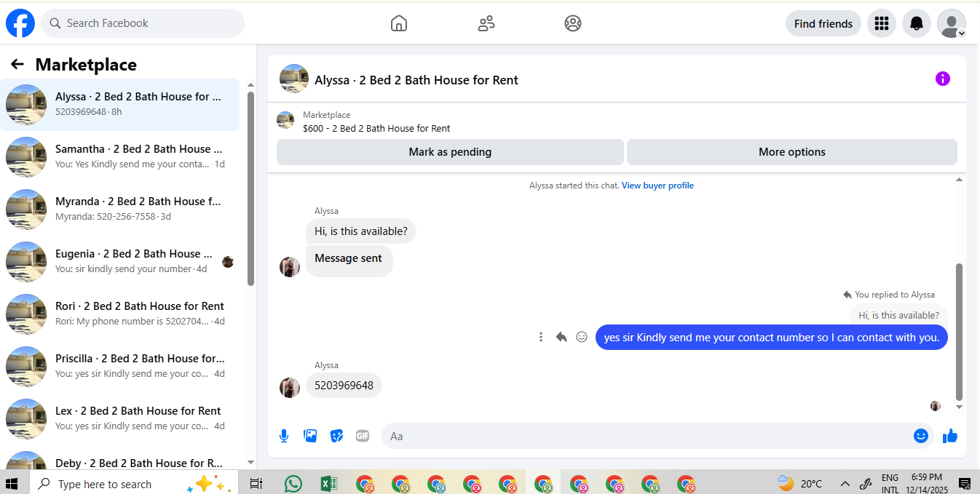Click the chat header house thumbnail
Image resolution: width=980 pixels, height=494 pixels.
(x=294, y=79)
